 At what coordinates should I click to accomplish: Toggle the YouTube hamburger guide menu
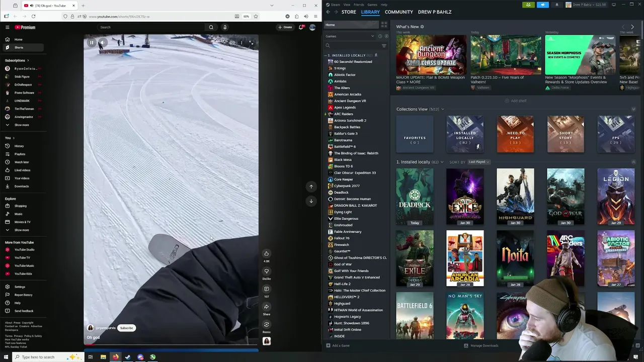click(x=7, y=27)
